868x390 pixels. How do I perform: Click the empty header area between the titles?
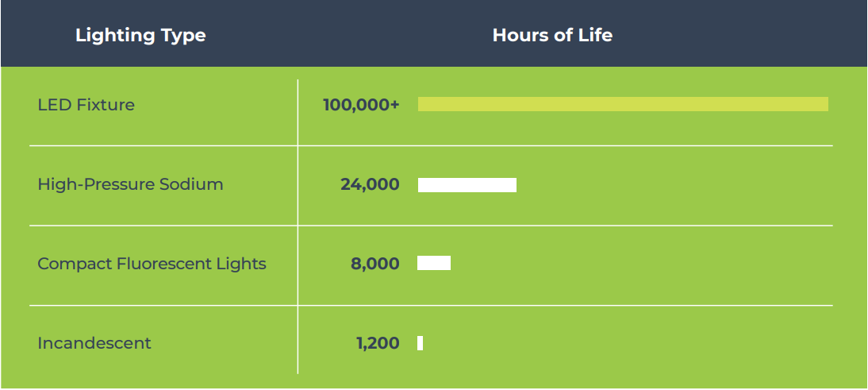[x=349, y=36]
